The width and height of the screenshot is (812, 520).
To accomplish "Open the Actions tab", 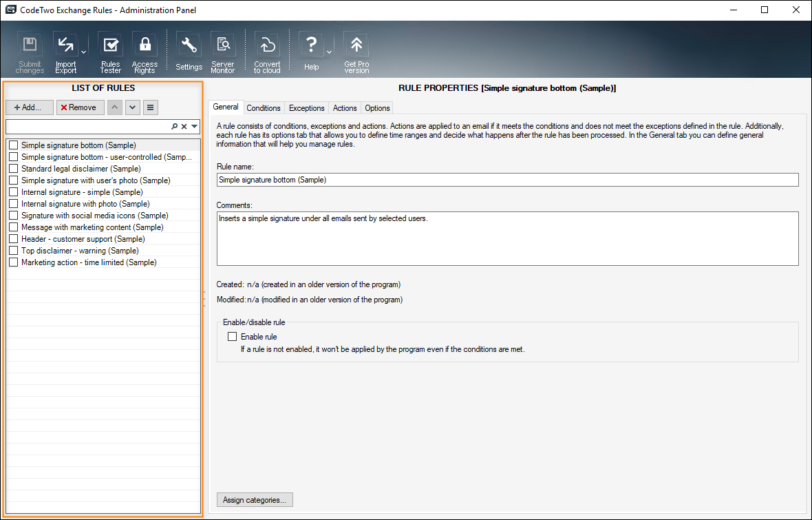I will tap(345, 108).
